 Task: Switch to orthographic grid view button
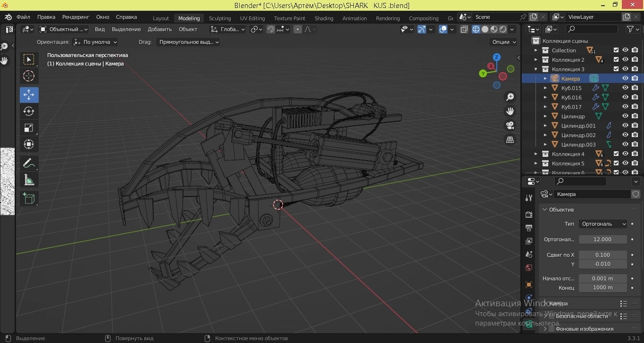click(x=510, y=140)
